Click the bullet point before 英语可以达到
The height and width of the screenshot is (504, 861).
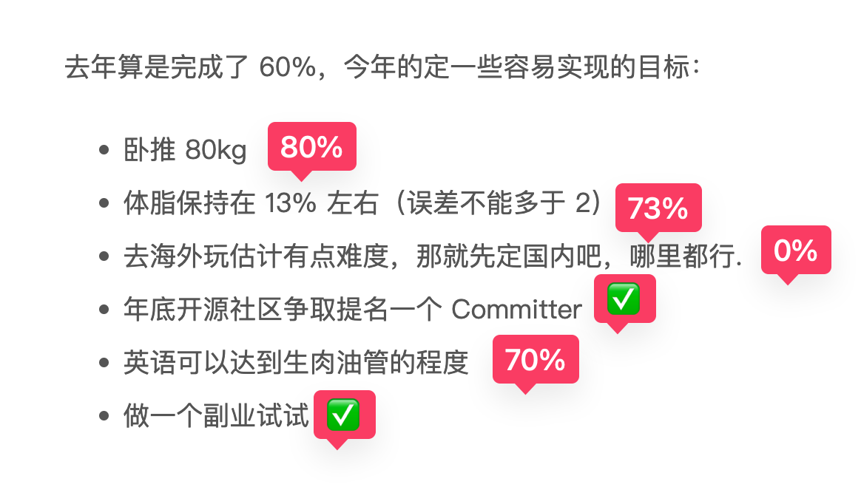pyautogui.click(x=104, y=363)
